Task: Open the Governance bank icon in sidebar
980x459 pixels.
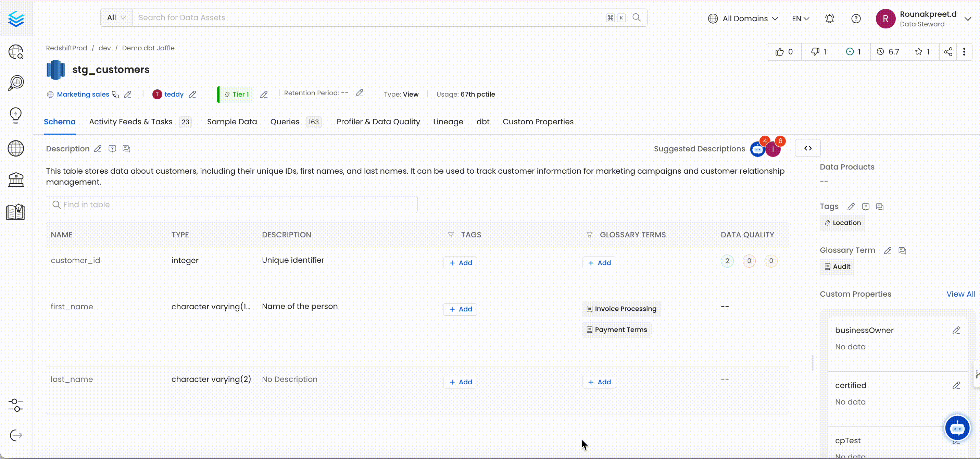Action: pos(16,179)
